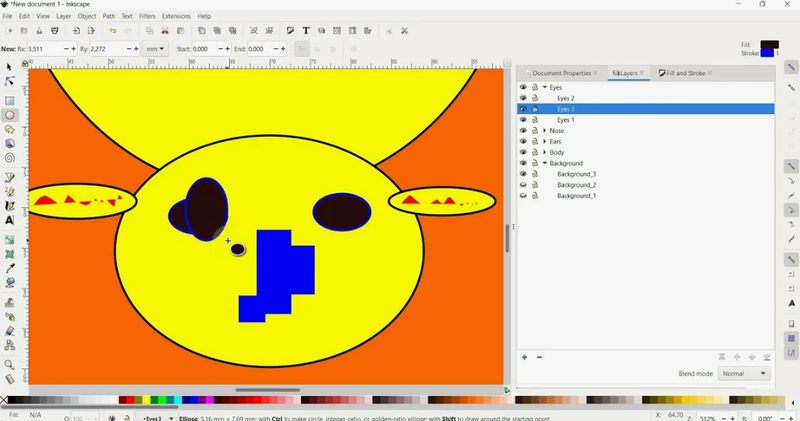The height and width of the screenshot is (421, 800).
Task: Choose the Text tool in the toolbox
Action: [x=9, y=220]
